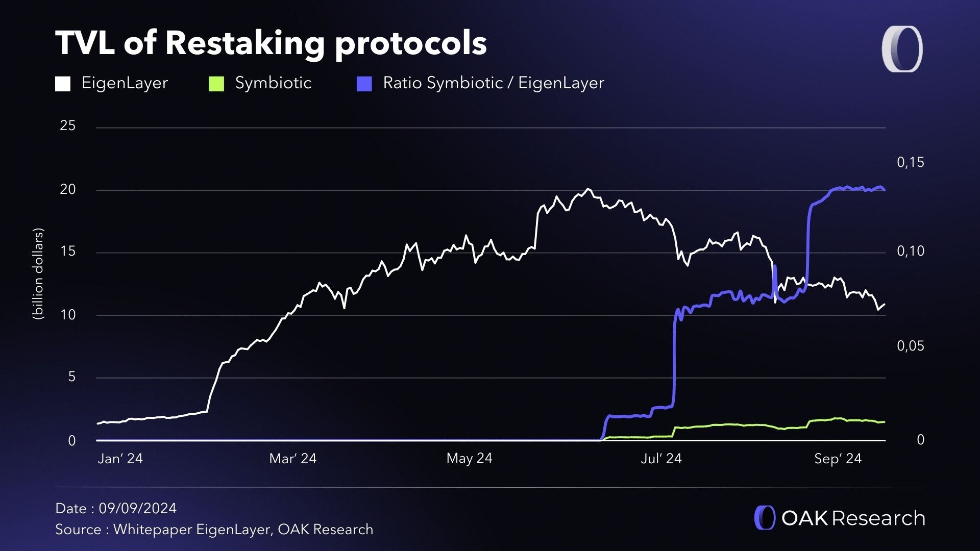This screenshot has width=980, height=551.
Task: Click the purple OAK icon beside Research wordmark
Action: 764,518
